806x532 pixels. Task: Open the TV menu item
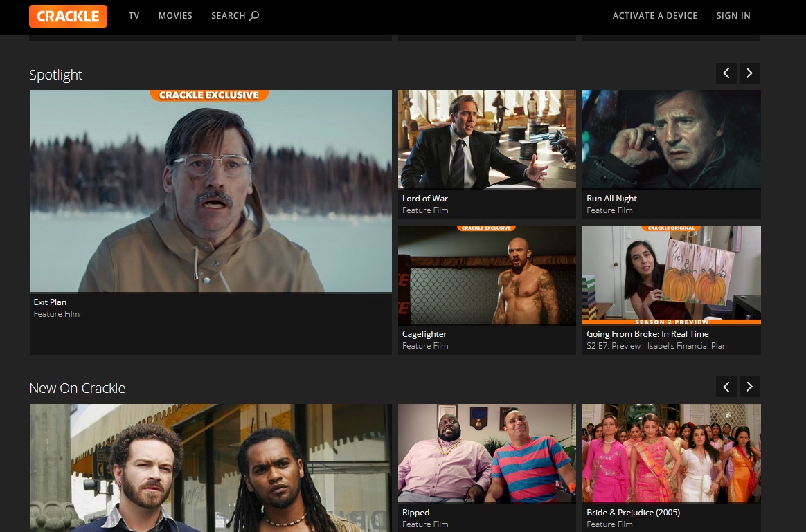pyautogui.click(x=134, y=16)
